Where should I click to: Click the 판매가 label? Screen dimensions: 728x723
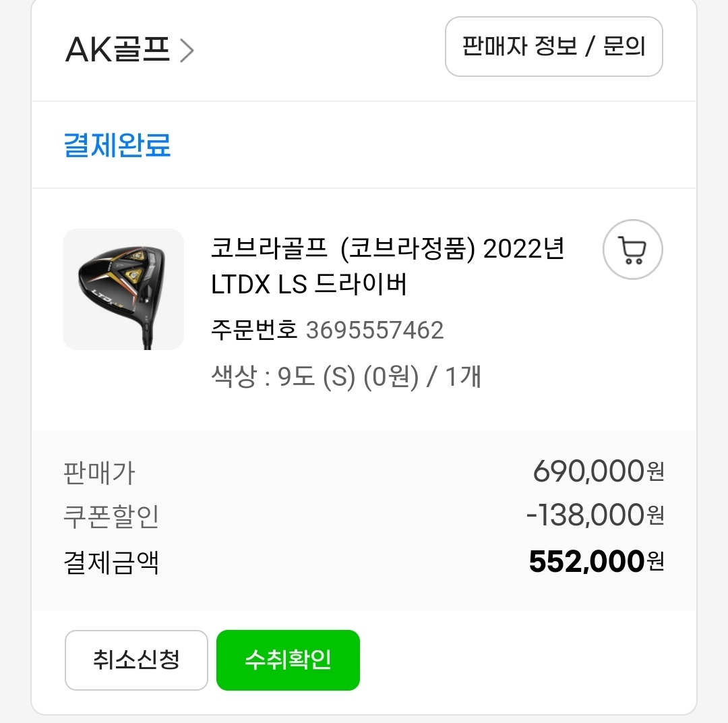99,473
